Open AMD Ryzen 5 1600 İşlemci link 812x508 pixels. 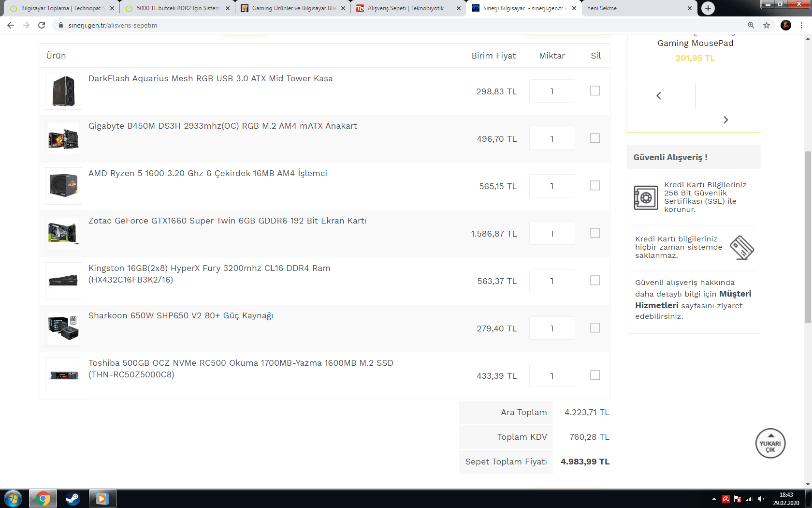click(208, 173)
